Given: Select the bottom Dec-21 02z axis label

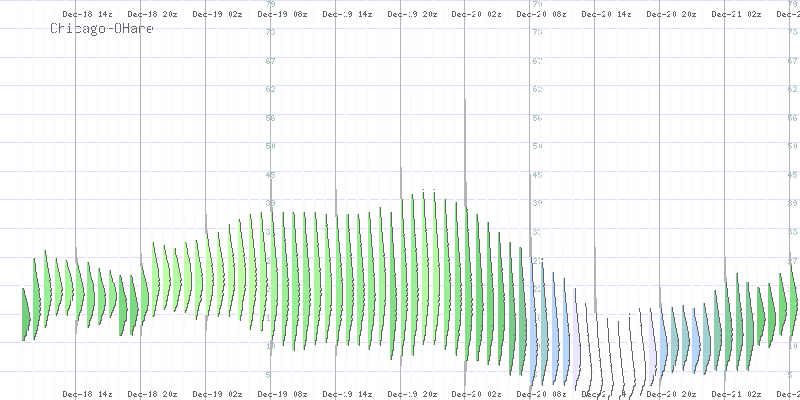Looking at the screenshot, I should click(735, 394).
